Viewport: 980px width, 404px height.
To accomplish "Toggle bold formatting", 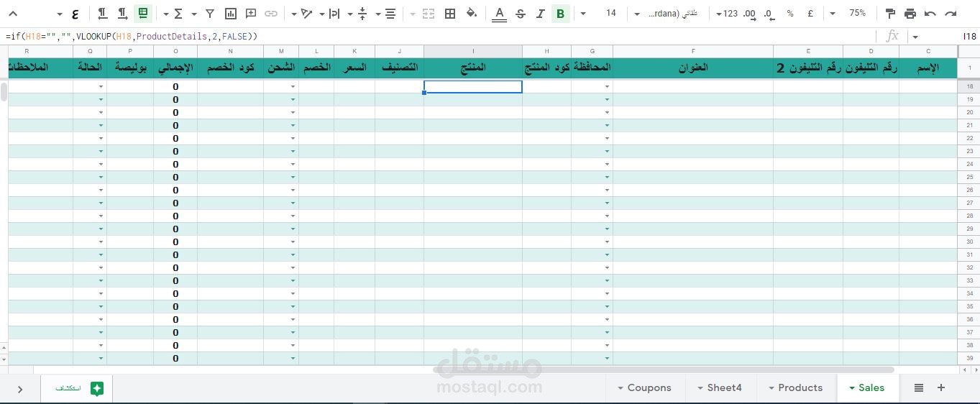I will point(561,14).
